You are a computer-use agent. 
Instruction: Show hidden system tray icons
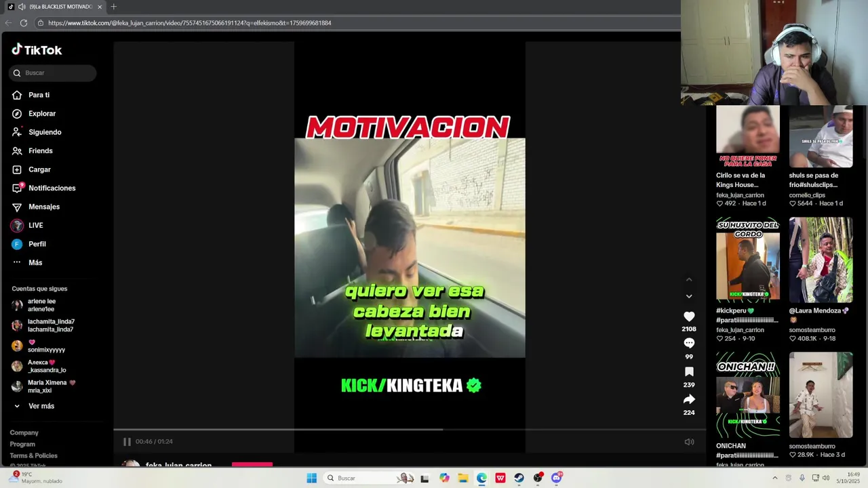coord(775,478)
